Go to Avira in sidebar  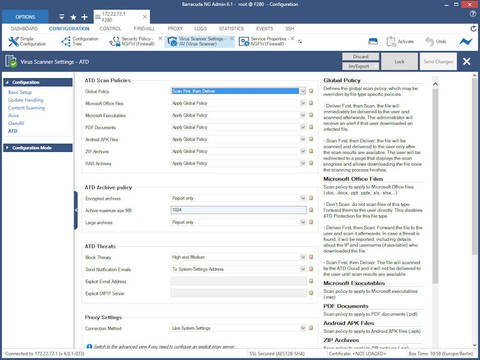point(13,115)
